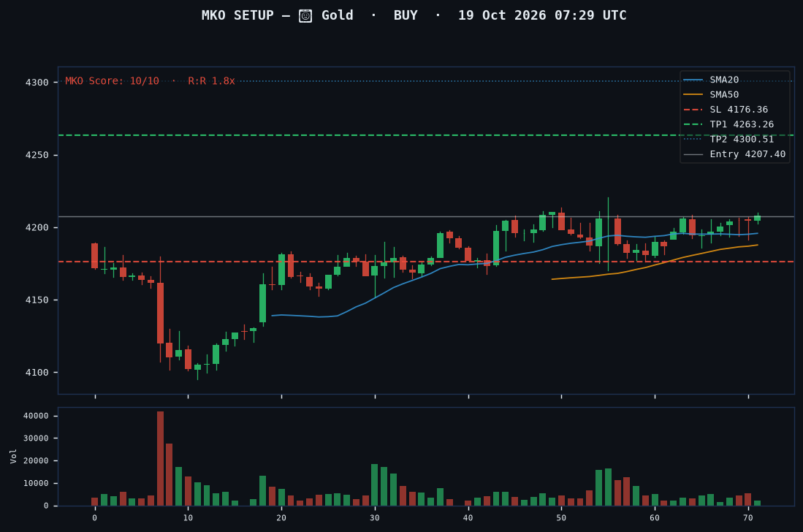Screen dimensions: 803x532
Task: Click the tallest red volume bar above 40000
Action: 160,458
